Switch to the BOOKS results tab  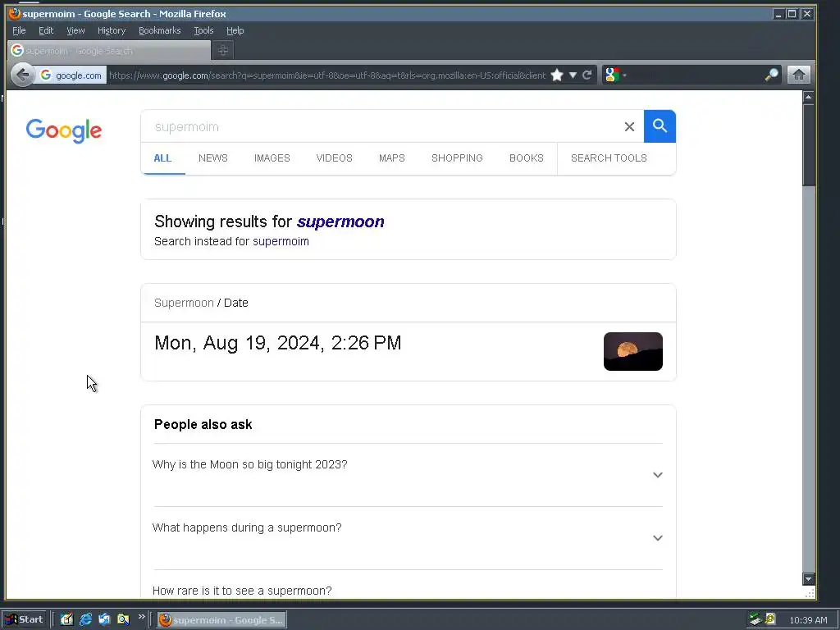pos(526,158)
